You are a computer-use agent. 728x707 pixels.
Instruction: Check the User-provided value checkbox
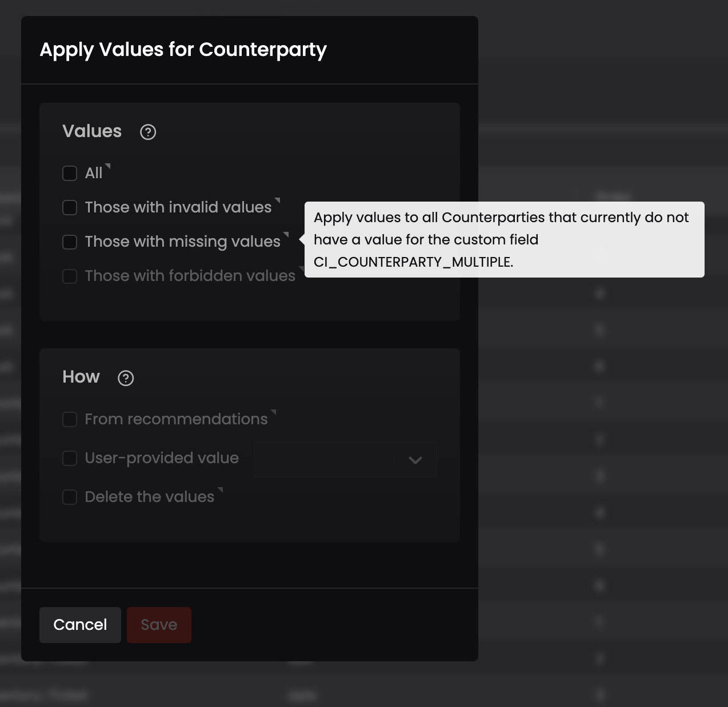(x=70, y=458)
